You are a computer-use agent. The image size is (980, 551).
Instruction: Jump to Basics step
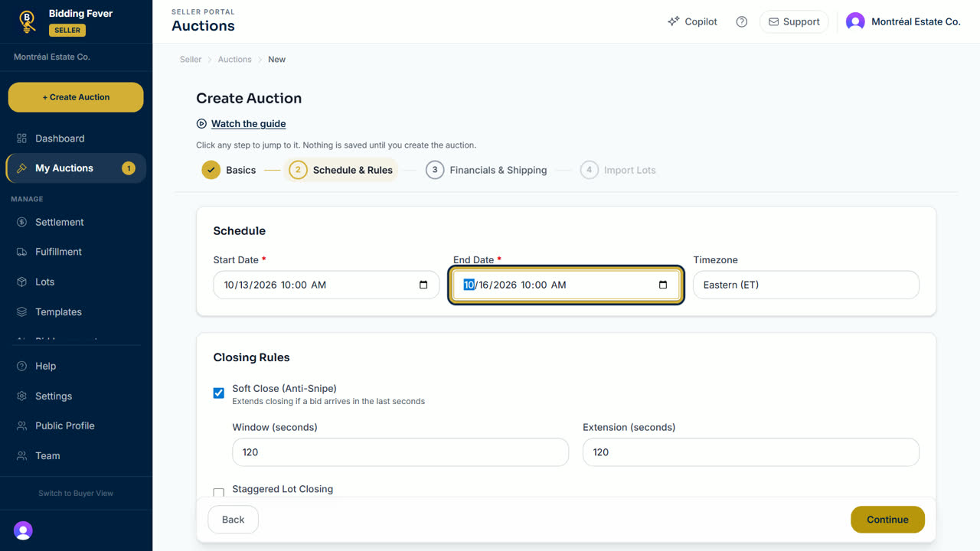(229, 170)
